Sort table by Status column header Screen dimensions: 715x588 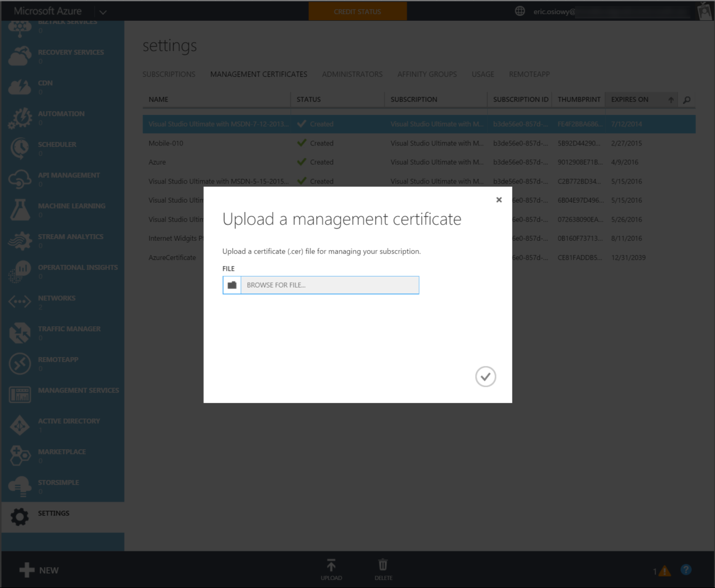(x=309, y=100)
